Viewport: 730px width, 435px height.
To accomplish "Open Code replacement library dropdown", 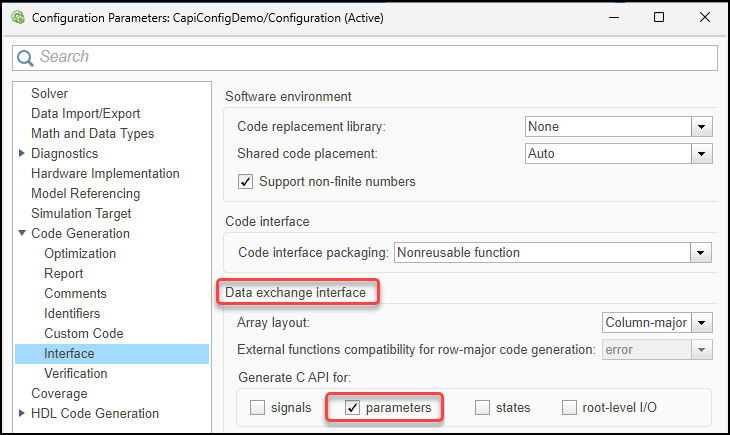I will [702, 127].
